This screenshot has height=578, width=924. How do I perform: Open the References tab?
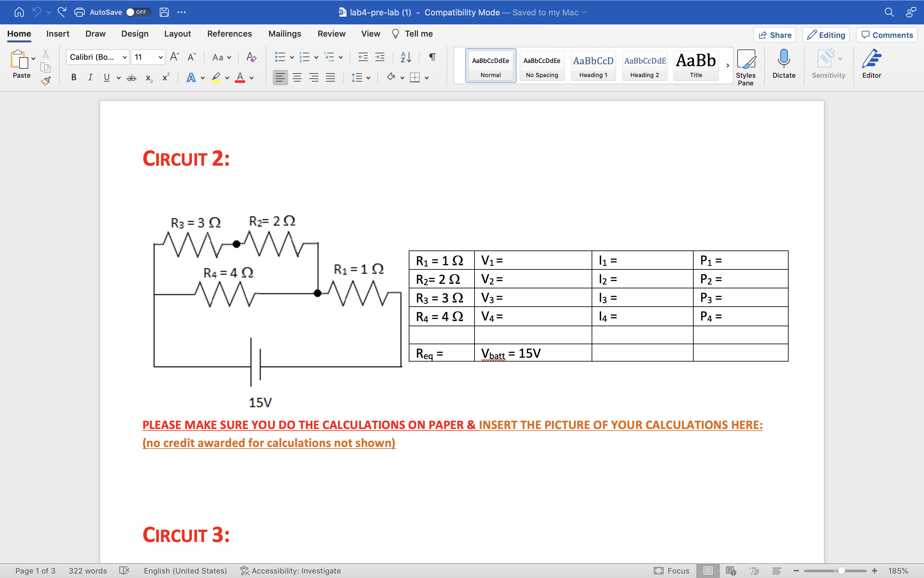(x=229, y=34)
